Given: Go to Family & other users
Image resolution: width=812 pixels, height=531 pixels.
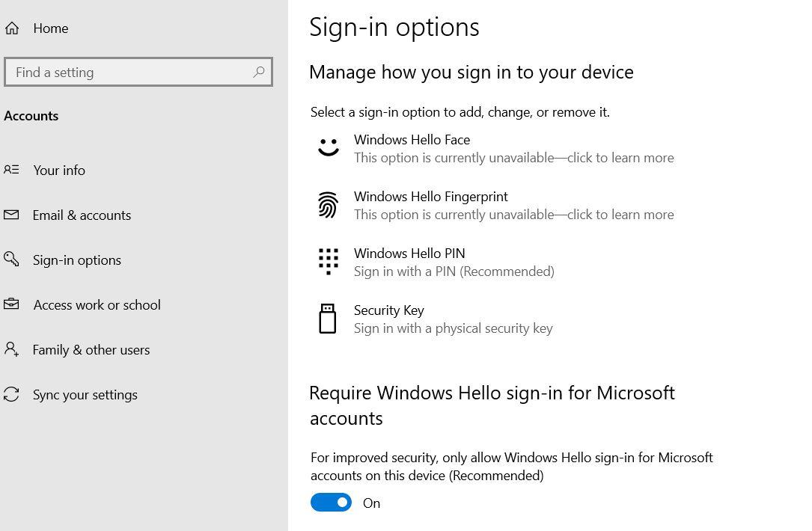Looking at the screenshot, I should [x=91, y=350].
